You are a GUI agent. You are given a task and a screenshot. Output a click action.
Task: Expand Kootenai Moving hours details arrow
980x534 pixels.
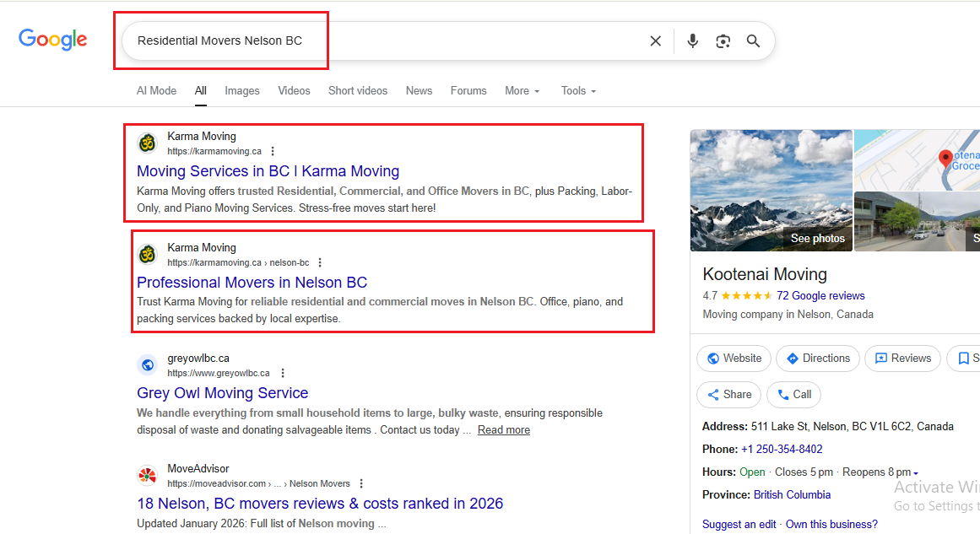916,473
